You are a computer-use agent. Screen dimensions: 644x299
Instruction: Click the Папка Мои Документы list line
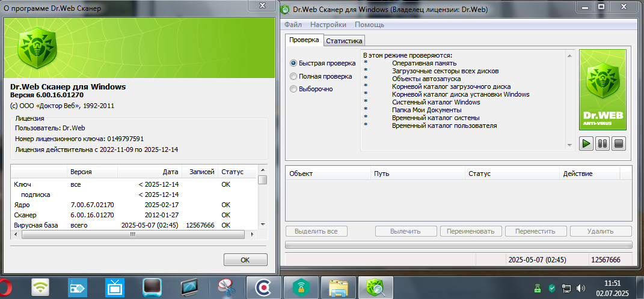(427, 110)
